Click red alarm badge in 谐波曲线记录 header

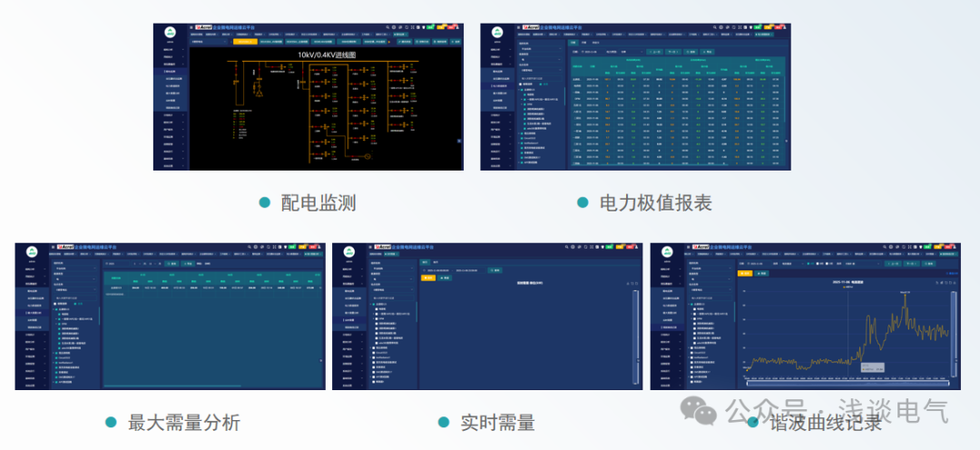coord(947,247)
